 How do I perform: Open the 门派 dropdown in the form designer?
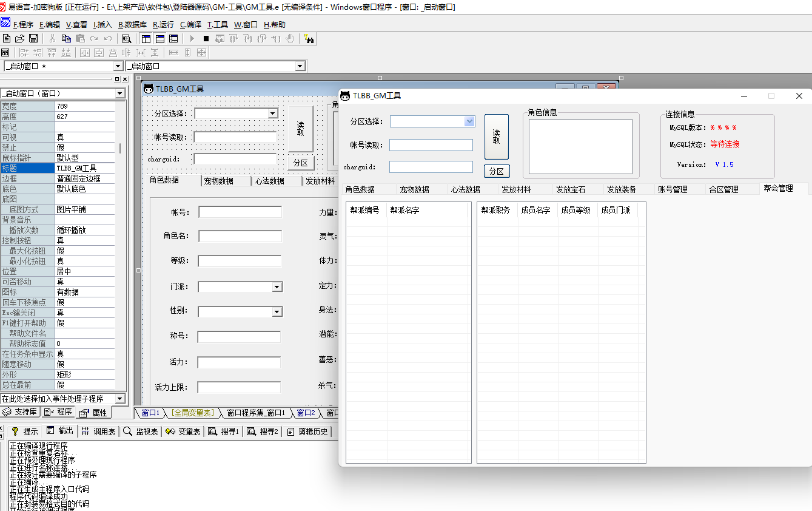pos(277,287)
